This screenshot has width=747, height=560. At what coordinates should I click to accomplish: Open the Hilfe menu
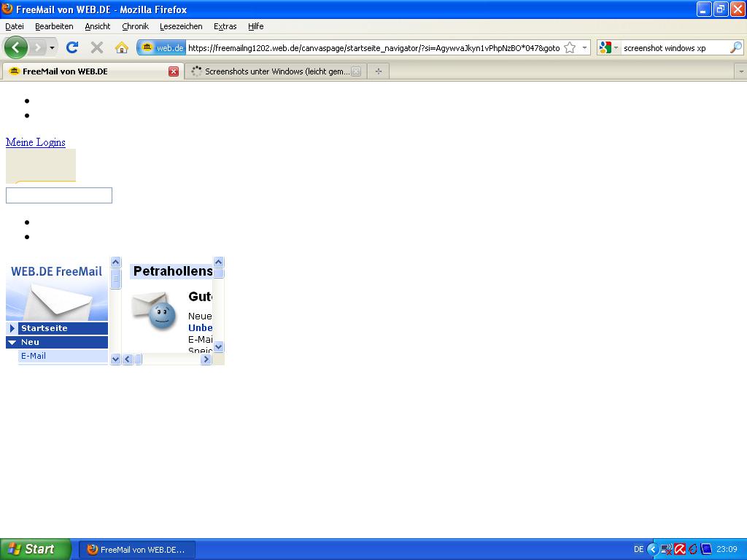[x=256, y=26]
